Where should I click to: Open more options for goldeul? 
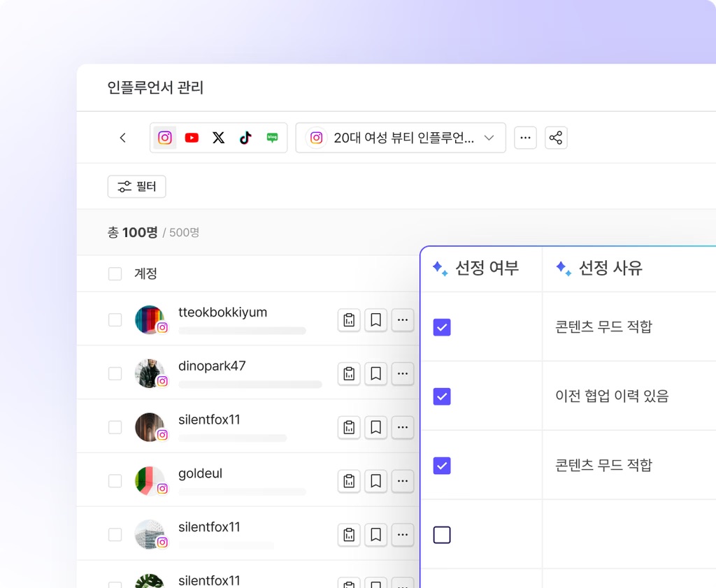(402, 481)
